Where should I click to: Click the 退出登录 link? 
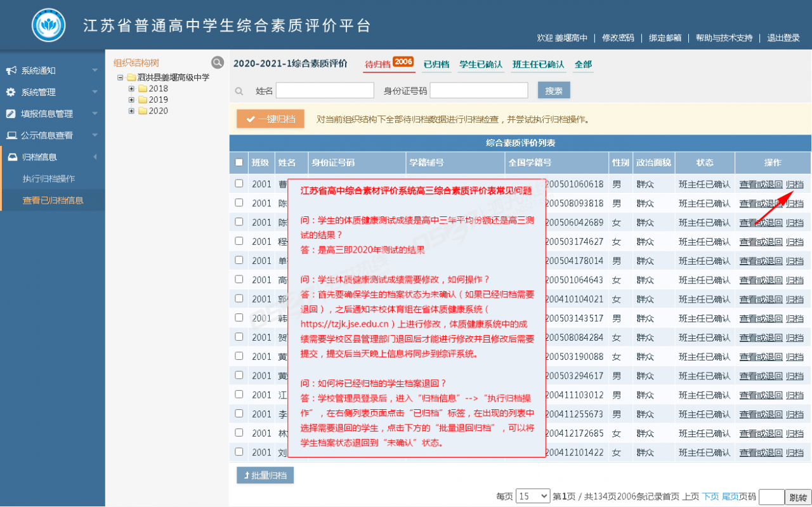click(x=783, y=38)
